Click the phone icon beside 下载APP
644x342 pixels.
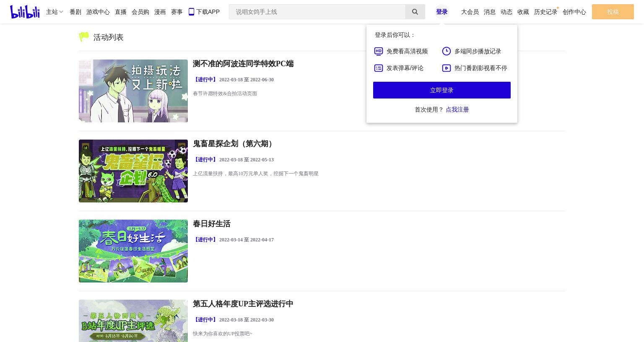(x=191, y=12)
